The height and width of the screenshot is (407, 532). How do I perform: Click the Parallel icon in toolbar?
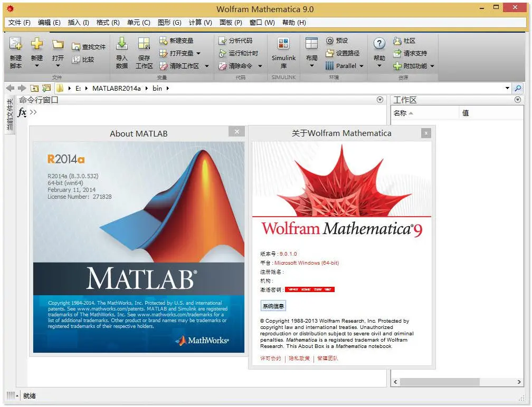pos(329,66)
